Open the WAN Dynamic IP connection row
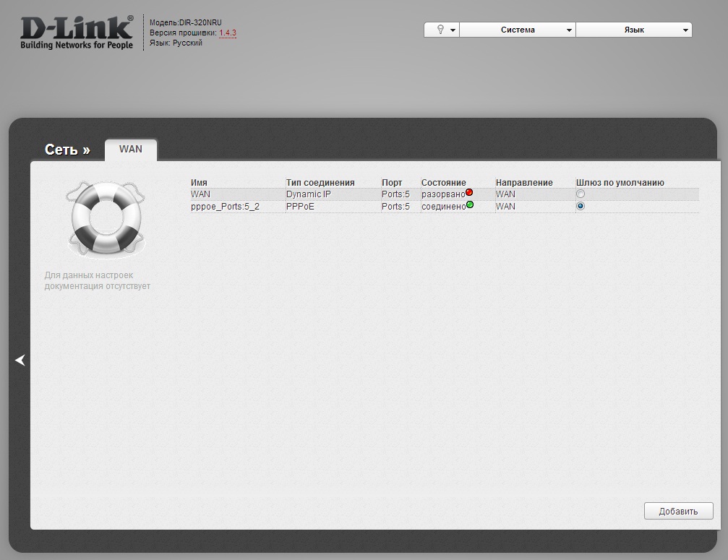 (445, 194)
